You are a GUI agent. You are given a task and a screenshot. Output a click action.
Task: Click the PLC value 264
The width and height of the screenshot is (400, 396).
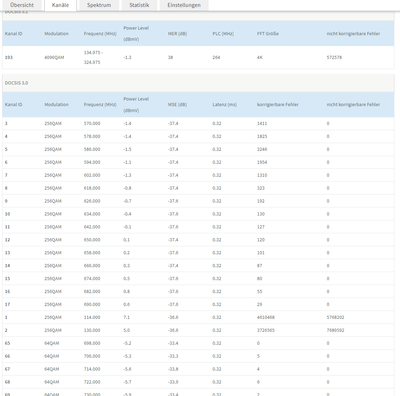coord(216,57)
